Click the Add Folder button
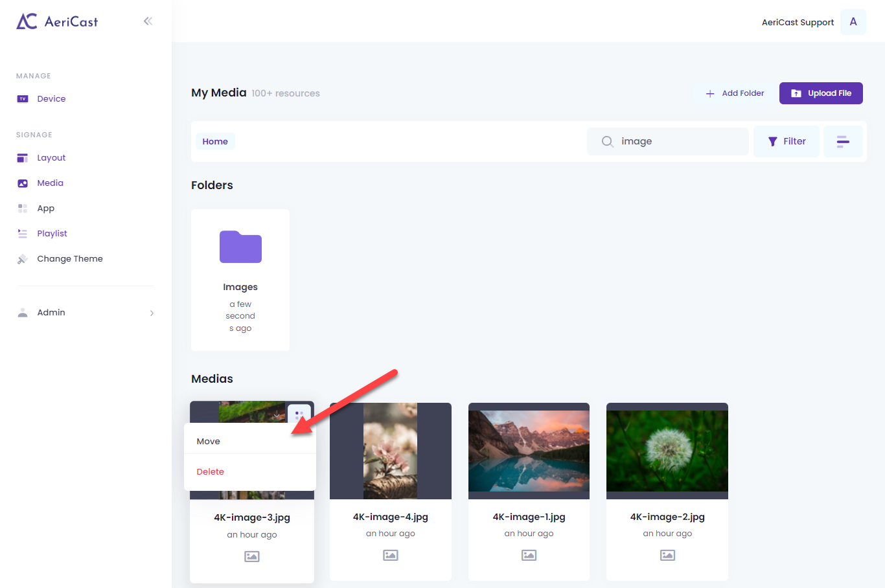 [x=735, y=93]
